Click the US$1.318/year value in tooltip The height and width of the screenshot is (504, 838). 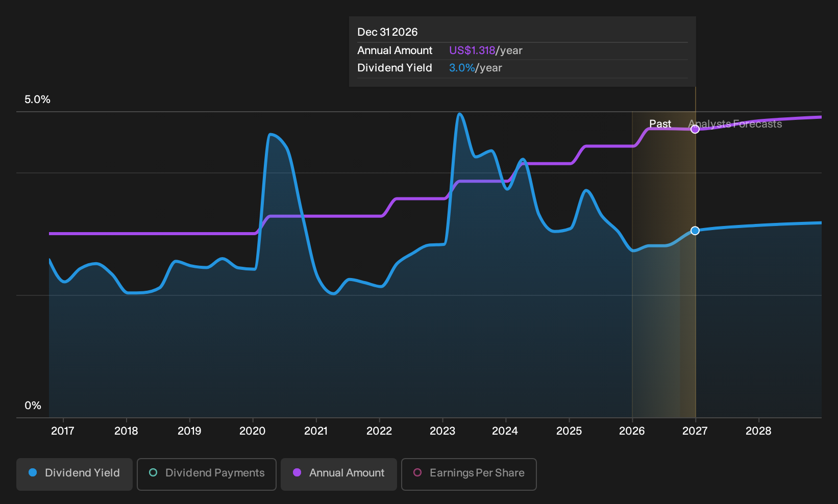pos(486,51)
